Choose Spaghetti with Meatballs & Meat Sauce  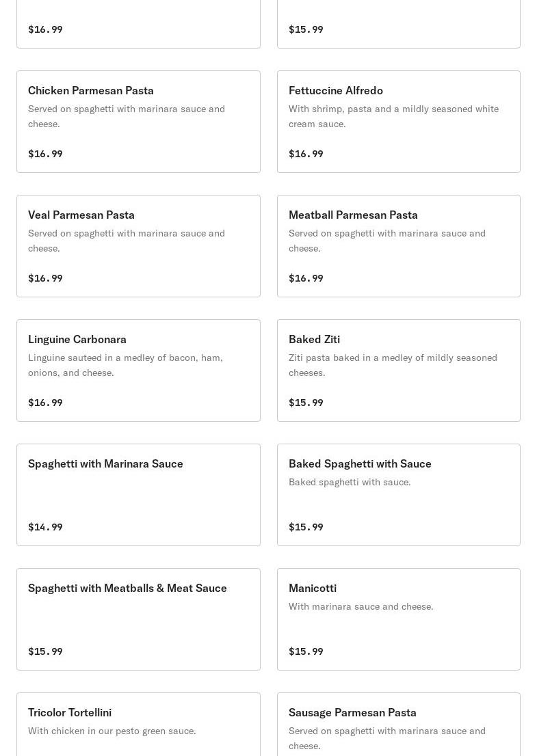(127, 588)
